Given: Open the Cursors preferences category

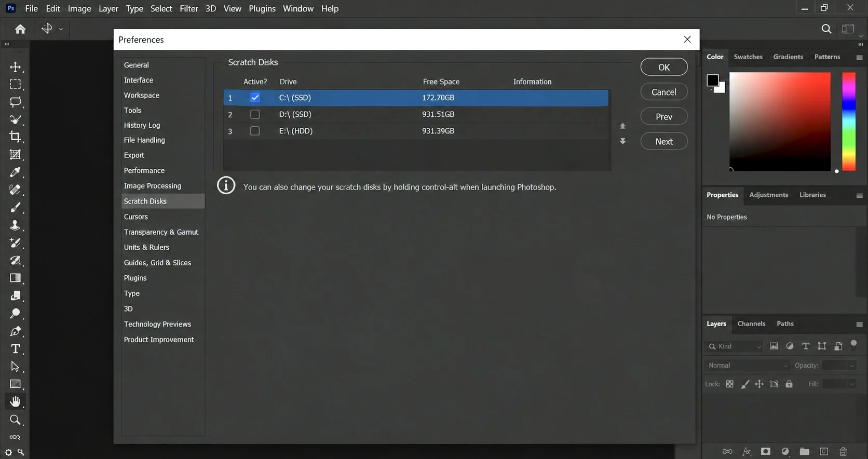Looking at the screenshot, I should point(136,217).
